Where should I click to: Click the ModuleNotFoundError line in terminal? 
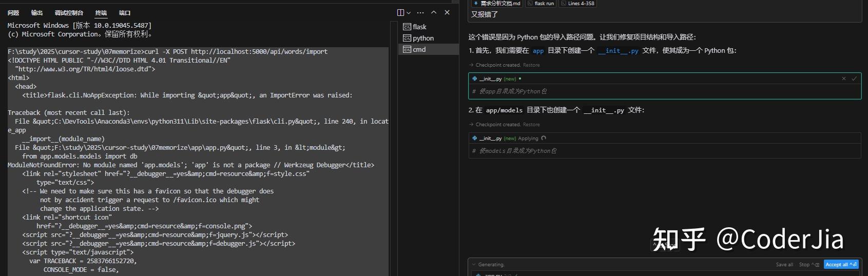coord(191,165)
